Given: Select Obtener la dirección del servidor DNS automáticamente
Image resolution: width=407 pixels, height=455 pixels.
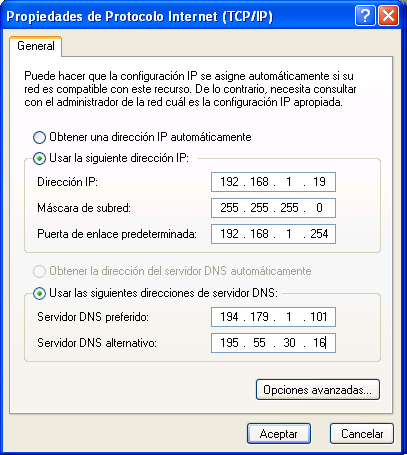Looking at the screenshot, I should [39, 272].
